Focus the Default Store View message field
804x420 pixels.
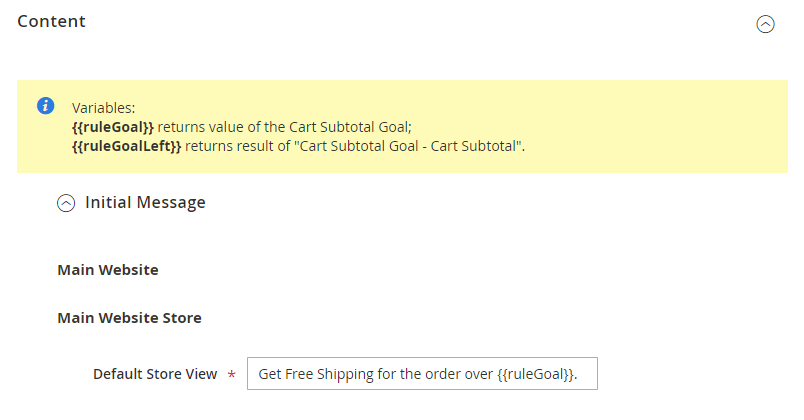click(x=421, y=374)
